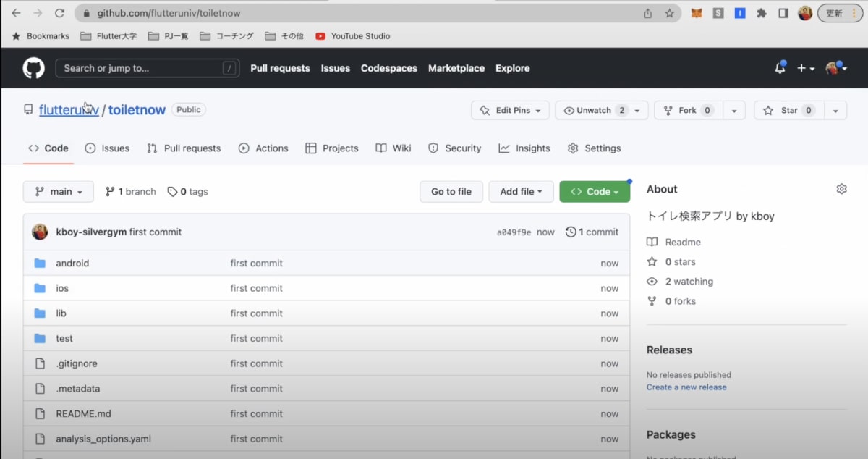Click the browser address bar URL
Image resolution: width=868 pixels, height=459 pixels.
tap(169, 13)
